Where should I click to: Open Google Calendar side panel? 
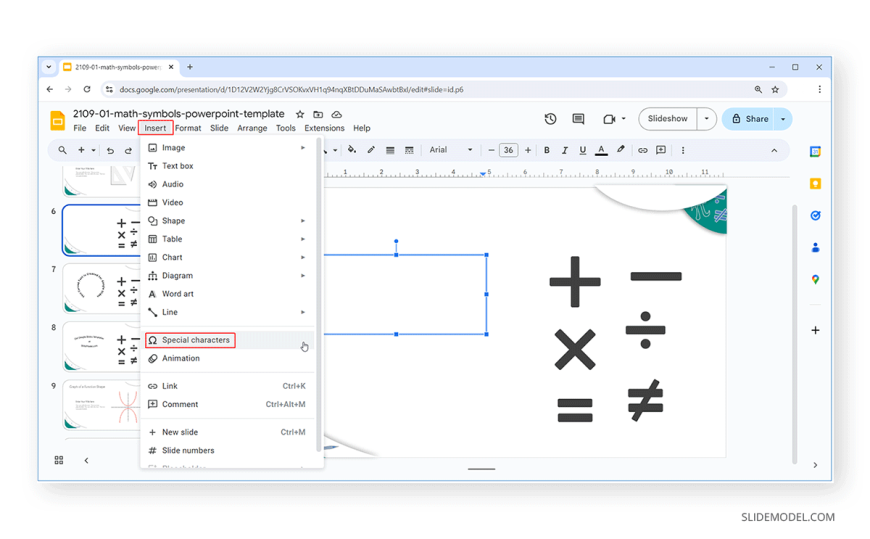(x=815, y=152)
